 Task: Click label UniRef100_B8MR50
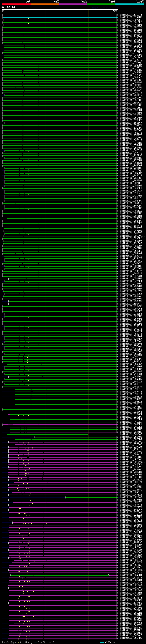pyautogui.click(x=131, y=628)
